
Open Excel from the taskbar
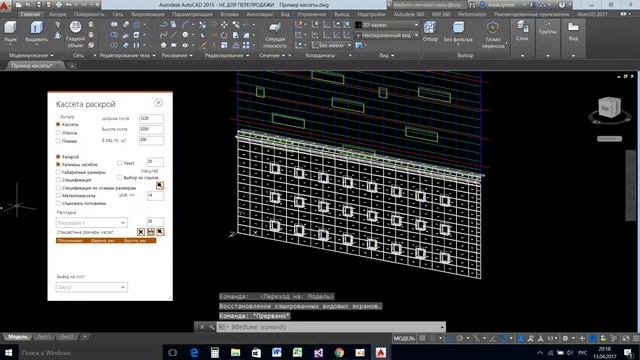298,352
